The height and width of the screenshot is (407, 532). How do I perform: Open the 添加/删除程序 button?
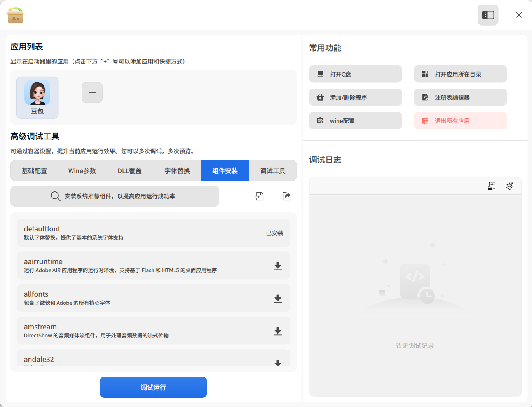click(x=356, y=97)
